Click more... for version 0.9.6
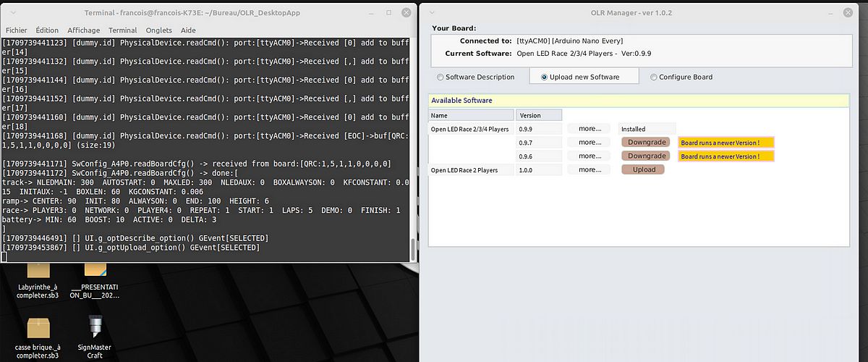The image size is (868, 362). pyautogui.click(x=590, y=156)
